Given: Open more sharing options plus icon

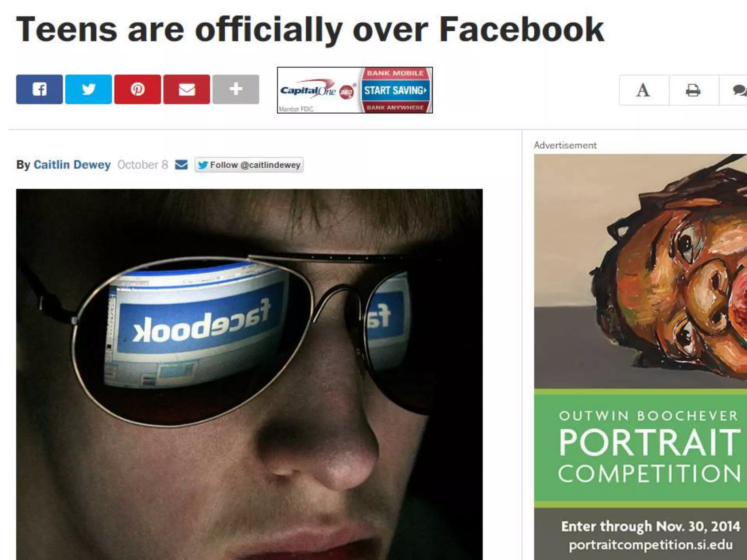Looking at the screenshot, I should [236, 89].
